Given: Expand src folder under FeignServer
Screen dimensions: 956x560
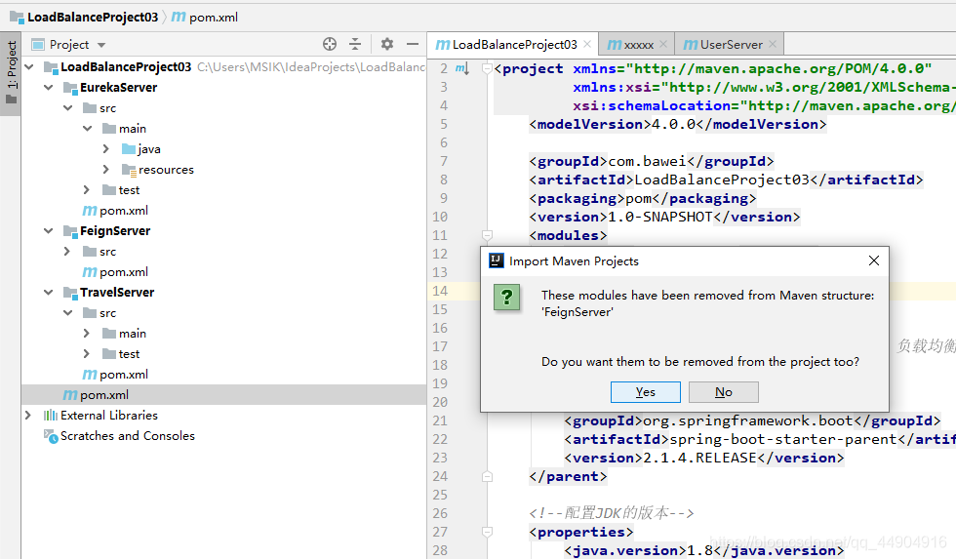Looking at the screenshot, I should point(67,252).
